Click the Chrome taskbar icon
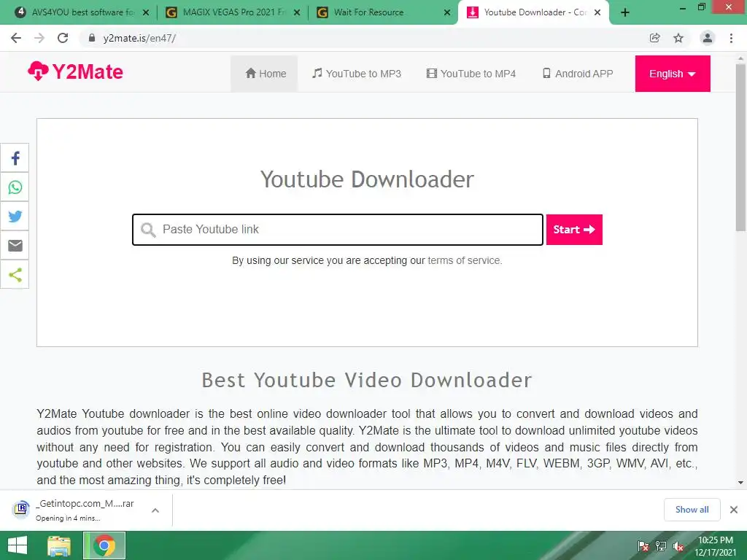Viewport: 747px width, 560px height. [104, 545]
